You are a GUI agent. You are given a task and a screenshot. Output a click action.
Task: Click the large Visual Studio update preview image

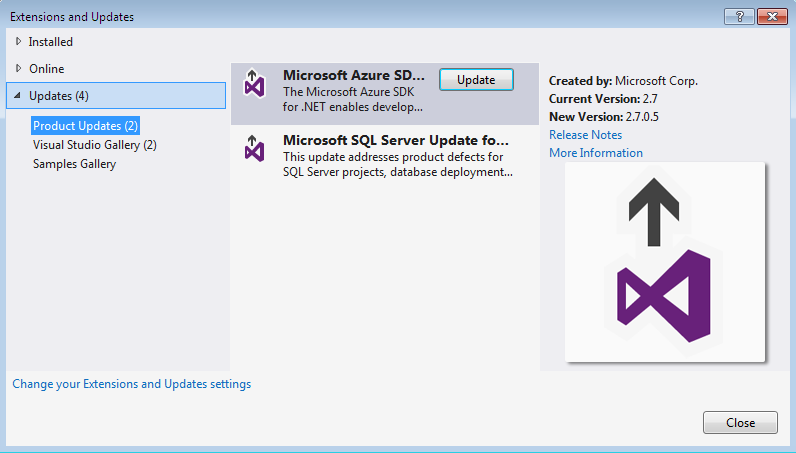click(665, 262)
